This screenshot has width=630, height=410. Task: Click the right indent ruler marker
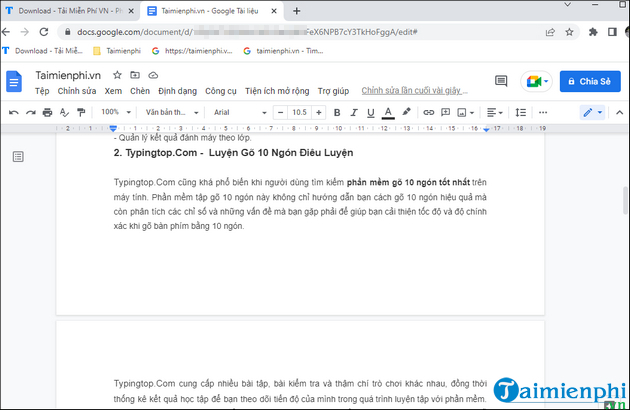click(x=486, y=129)
